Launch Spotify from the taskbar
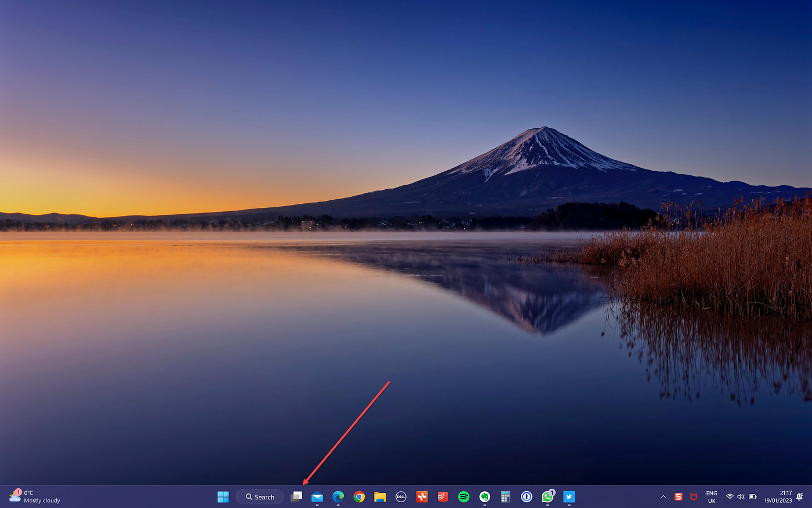This screenshot has height=508, width=812. (463, 497)
